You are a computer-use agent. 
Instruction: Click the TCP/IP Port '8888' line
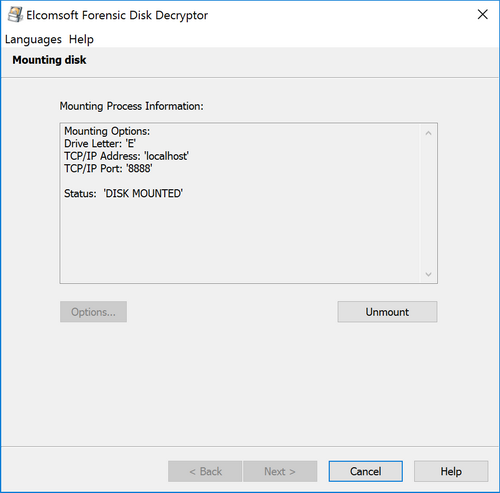coord(108,168)
